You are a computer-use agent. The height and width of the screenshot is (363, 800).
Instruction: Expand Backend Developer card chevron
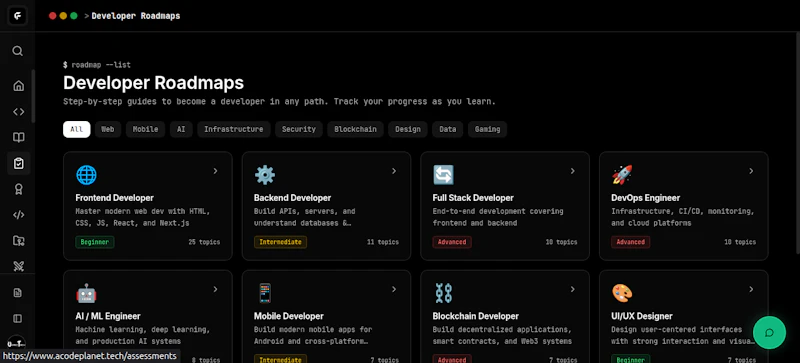click(394, 171)
